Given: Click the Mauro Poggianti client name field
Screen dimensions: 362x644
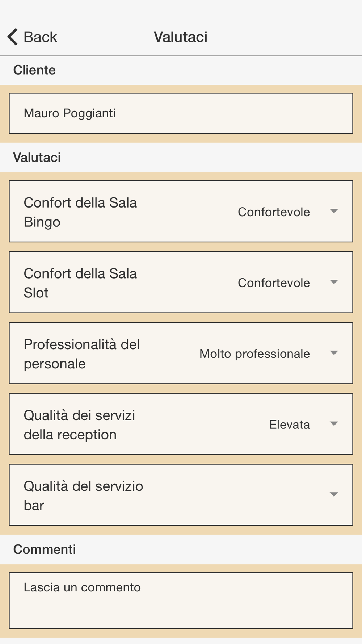Looking at the screenshot, I should 181,113.
